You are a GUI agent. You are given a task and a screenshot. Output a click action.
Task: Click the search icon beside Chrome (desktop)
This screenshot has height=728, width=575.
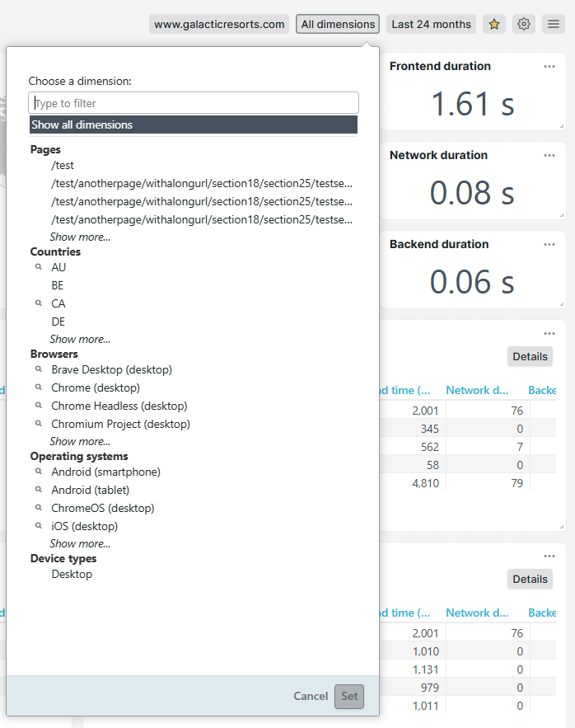point(37,387)
